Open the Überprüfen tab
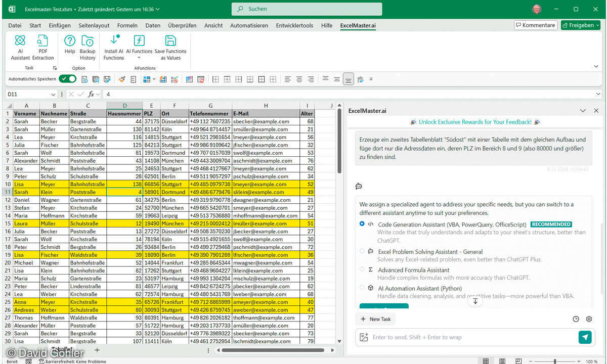 182,25
